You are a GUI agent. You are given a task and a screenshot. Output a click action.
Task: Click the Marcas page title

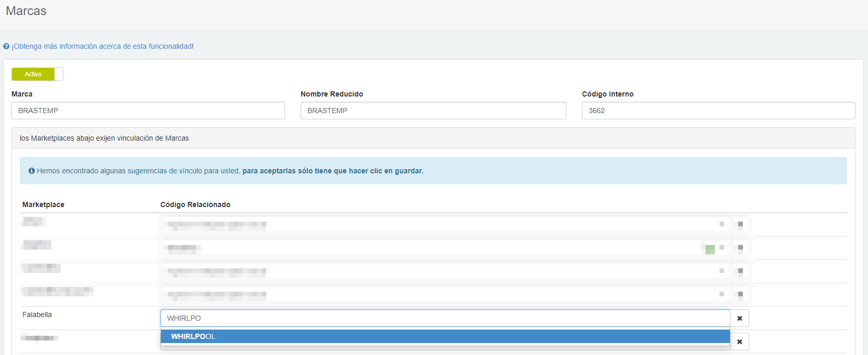coord(26,11)
